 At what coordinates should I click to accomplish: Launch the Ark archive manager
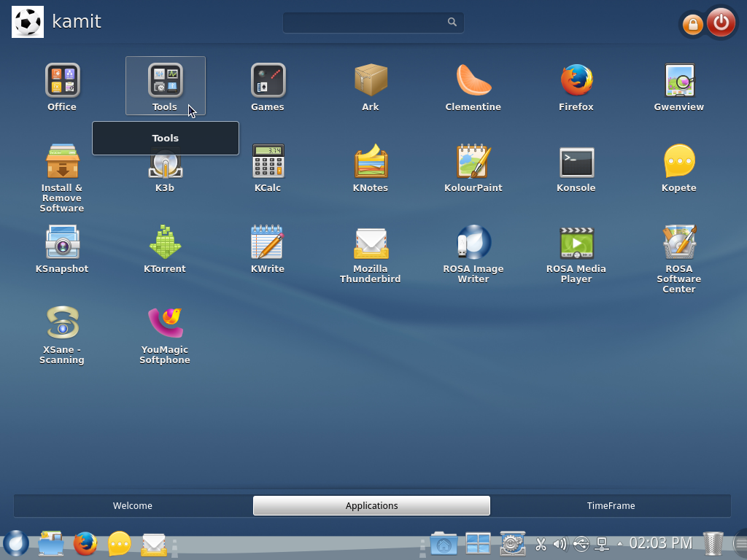point(371,87)
